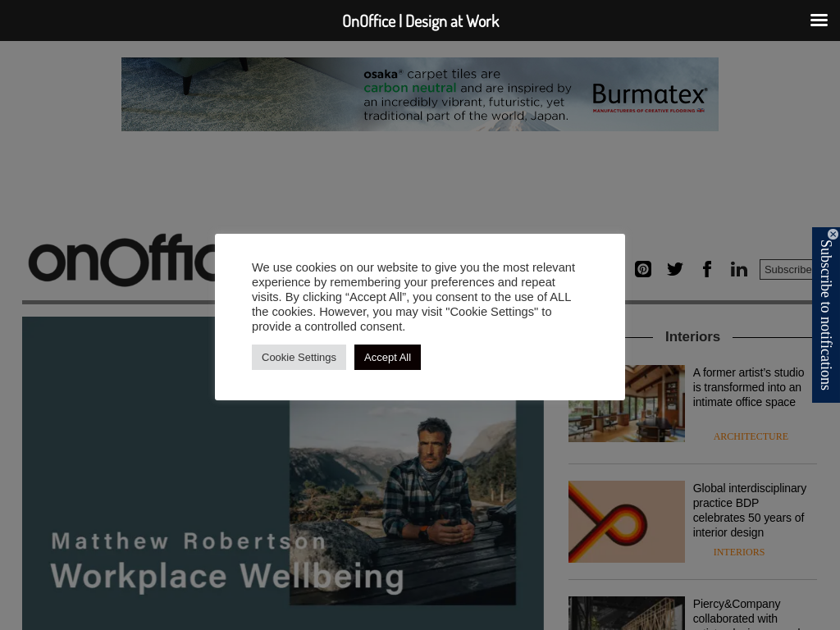Click Subscribe to notifications side tab
The width and height of the screenshot is (840, 630).
[x=825, y=315]
